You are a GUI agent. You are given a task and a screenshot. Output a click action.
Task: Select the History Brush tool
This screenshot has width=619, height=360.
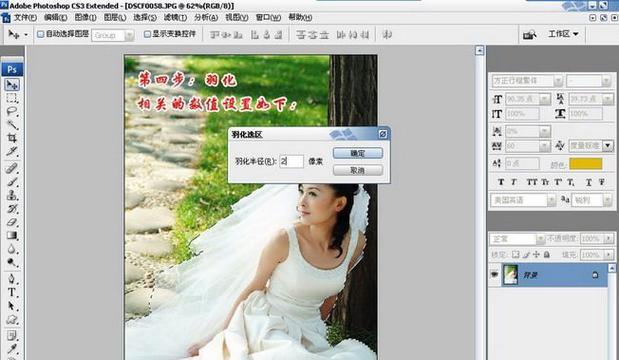(12, 208)
